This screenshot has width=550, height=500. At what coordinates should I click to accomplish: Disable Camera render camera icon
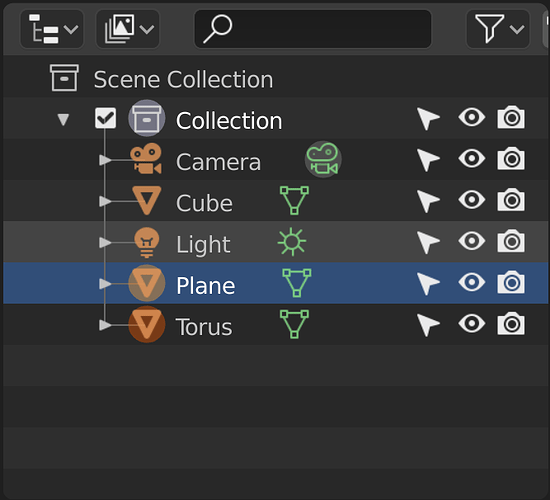click(511, 159)
